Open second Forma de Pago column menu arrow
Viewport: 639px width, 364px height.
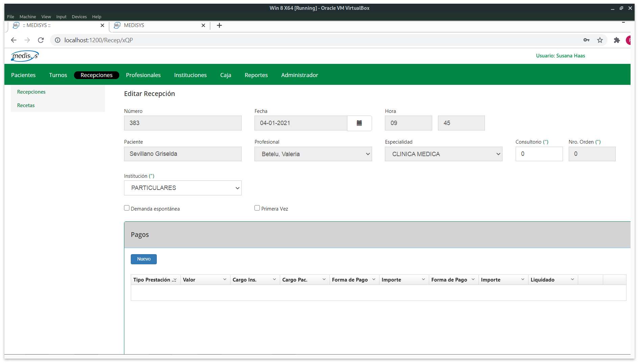473,280
